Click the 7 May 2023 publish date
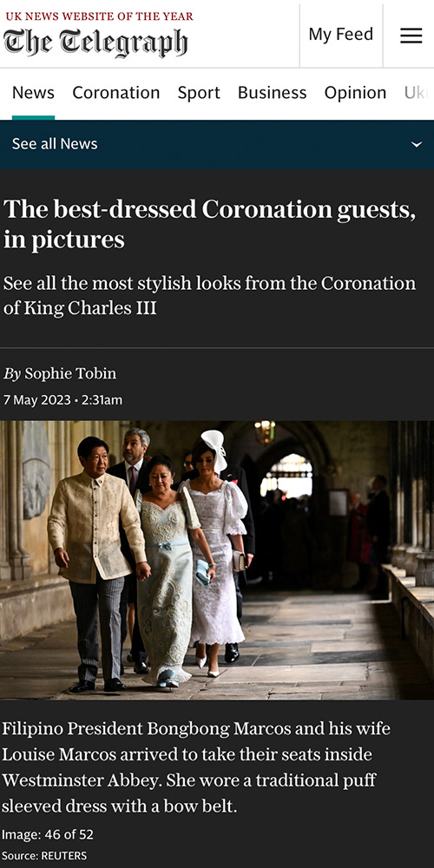 pyautogui.click(x=37, y=399)
